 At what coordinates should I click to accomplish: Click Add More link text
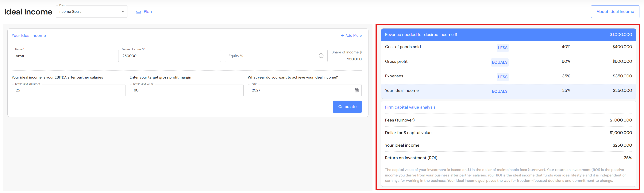[353, 36]
